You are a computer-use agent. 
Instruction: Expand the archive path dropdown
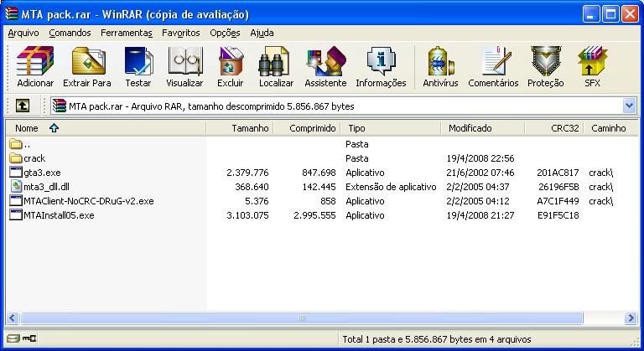click(x=629, y=106)
